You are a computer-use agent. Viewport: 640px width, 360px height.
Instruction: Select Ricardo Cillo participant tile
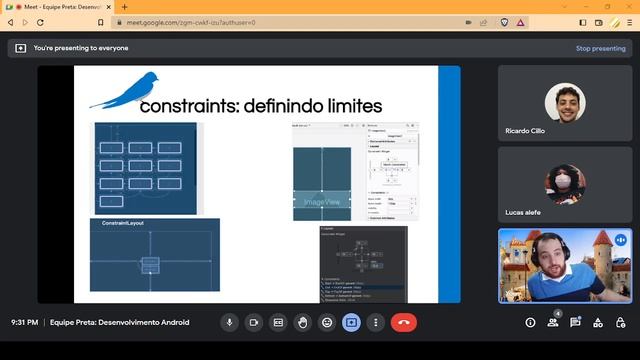[x=565, y=103]
